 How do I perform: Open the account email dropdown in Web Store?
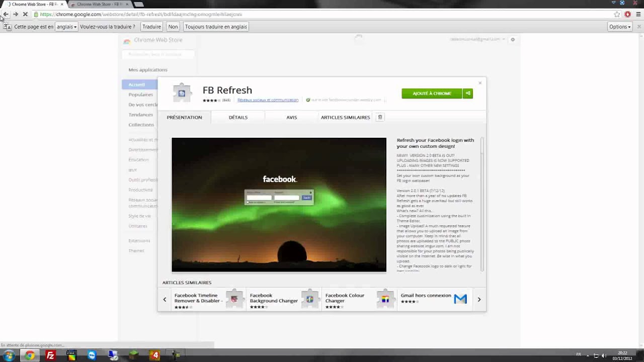click(x=477, y=39)
